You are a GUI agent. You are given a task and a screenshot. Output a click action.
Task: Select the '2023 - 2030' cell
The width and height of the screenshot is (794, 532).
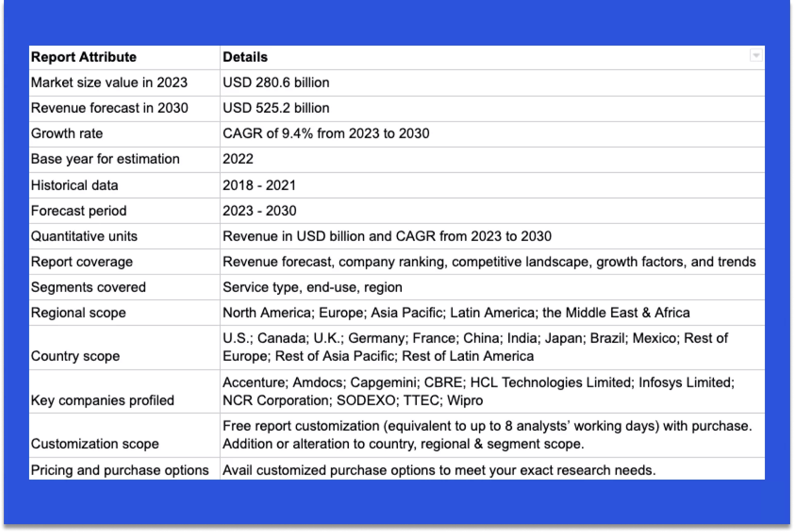point(492,211)
